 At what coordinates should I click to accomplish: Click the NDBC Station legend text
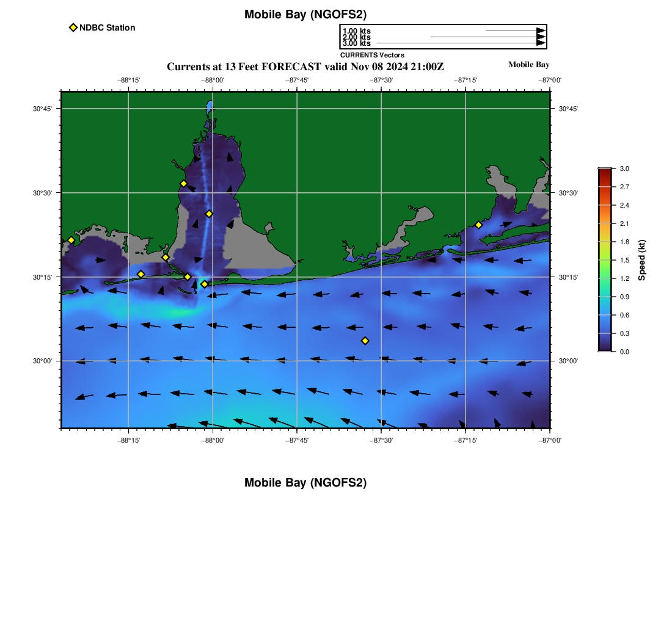107,27
